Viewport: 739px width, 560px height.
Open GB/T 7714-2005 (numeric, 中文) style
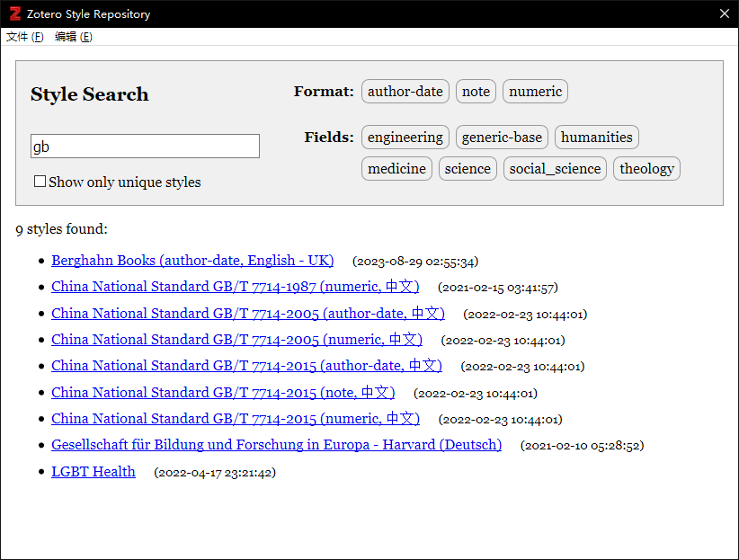237,340
